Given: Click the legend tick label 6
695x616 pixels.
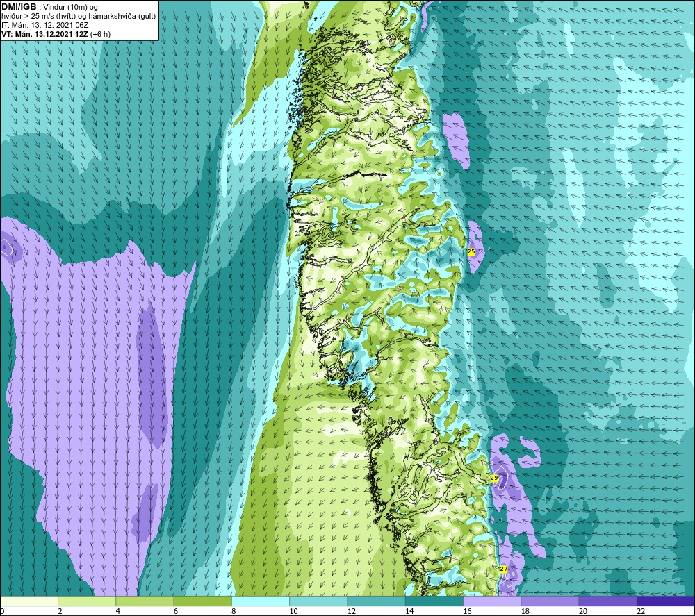Looking at the screenshot, I should pyautogui.click(x=176, y=611).
